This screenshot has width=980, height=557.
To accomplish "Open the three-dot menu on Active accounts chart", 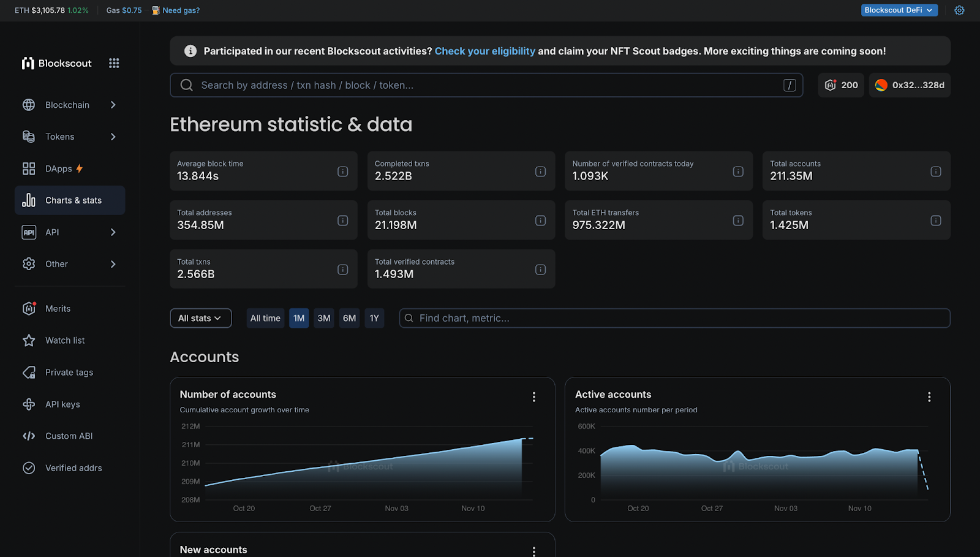I will (x=929, y=397).
